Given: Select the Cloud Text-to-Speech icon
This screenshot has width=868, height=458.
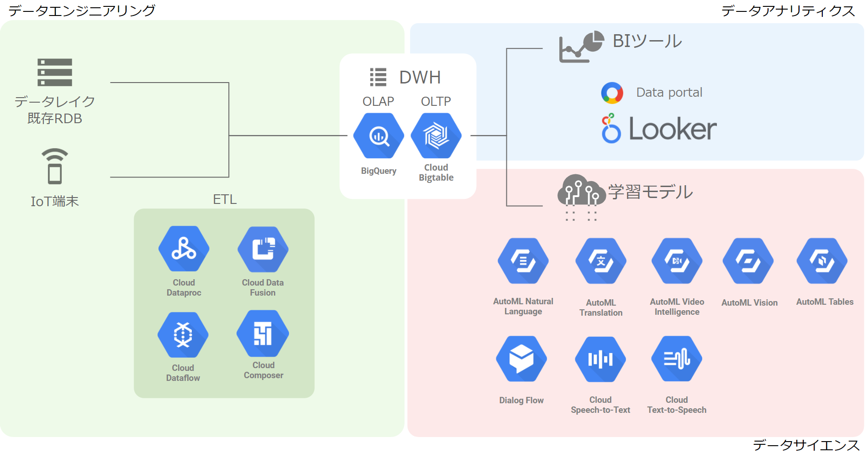Looking at the screenshot, I should tap(677, 359).
